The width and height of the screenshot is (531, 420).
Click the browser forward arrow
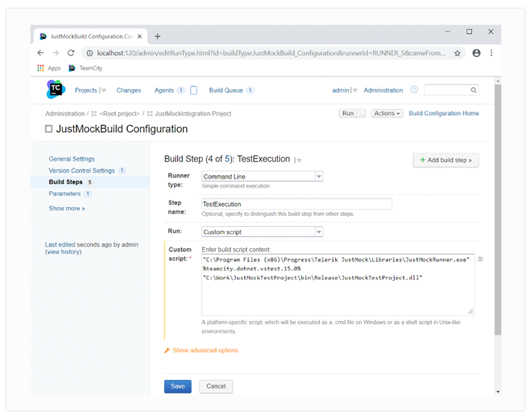[56, 53]
